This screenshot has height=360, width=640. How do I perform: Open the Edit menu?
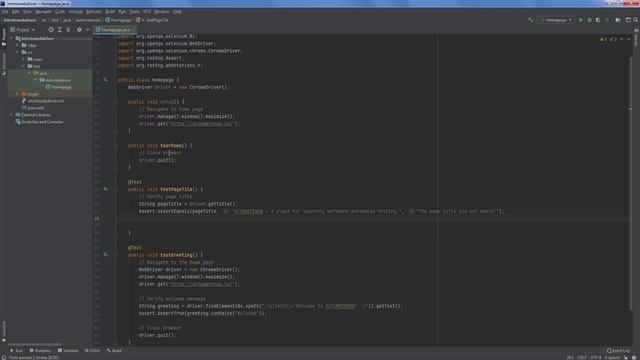point(16,11)
